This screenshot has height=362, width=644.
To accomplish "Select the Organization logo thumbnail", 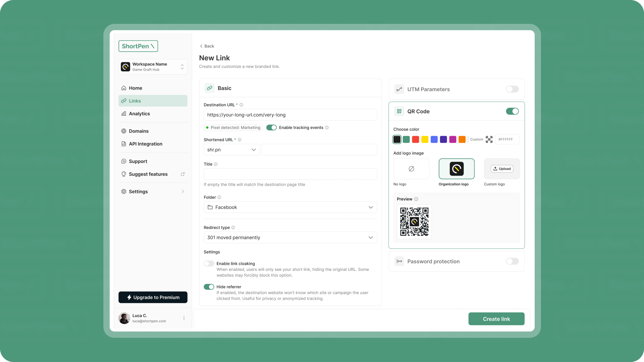I will (456, 169).
